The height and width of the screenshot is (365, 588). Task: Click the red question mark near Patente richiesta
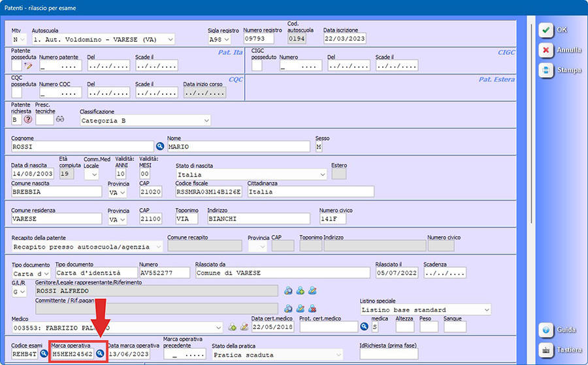27,120
